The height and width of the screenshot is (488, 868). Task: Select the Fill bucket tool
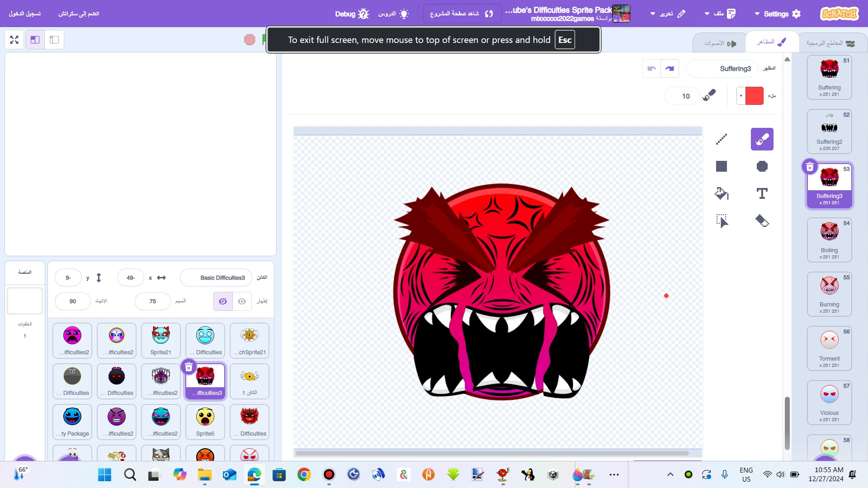coord(722,193)
